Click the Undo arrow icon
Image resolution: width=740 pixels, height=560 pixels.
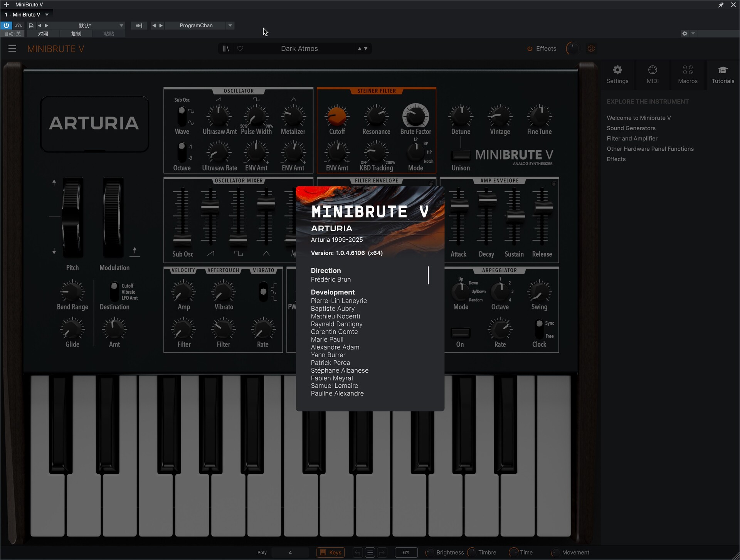point(358,553)
